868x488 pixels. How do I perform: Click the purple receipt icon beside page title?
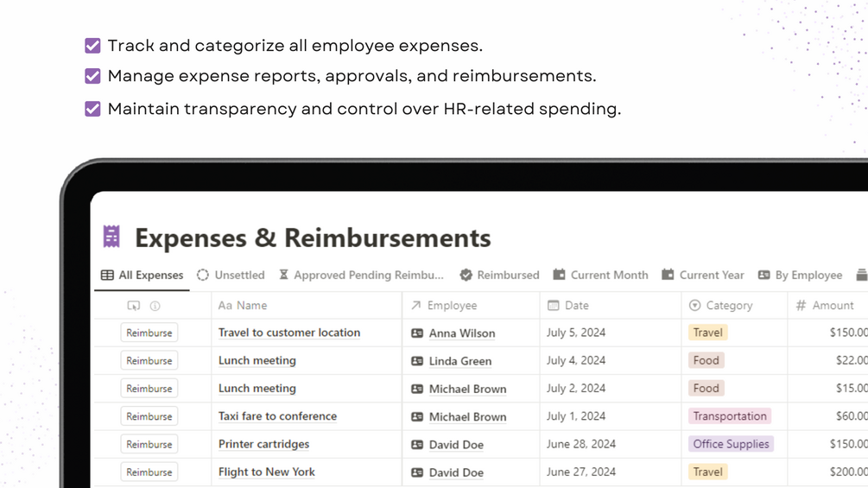[x=111, y=237]
